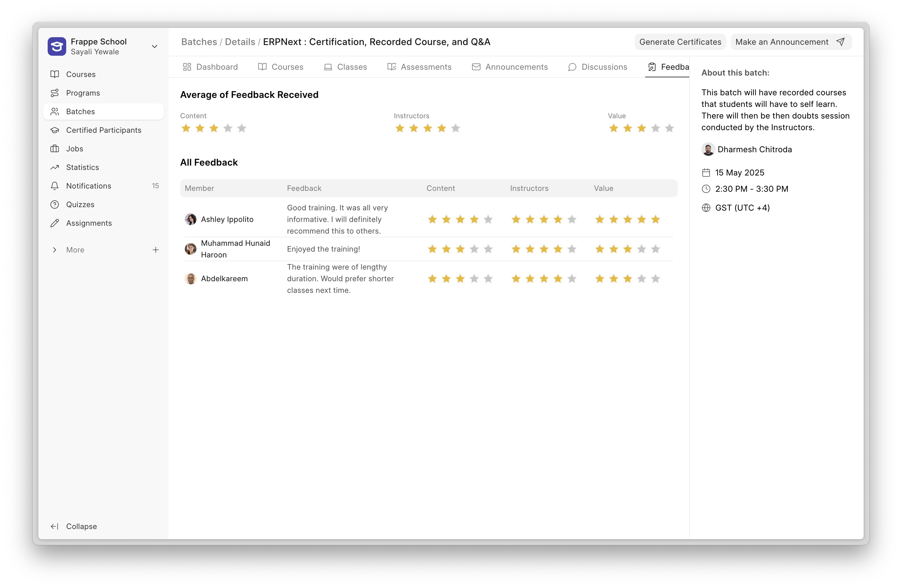Open Certified Participants graduation cap icon
The width and height of the screenshot is (902, 588).
click(x=55, y=130)
